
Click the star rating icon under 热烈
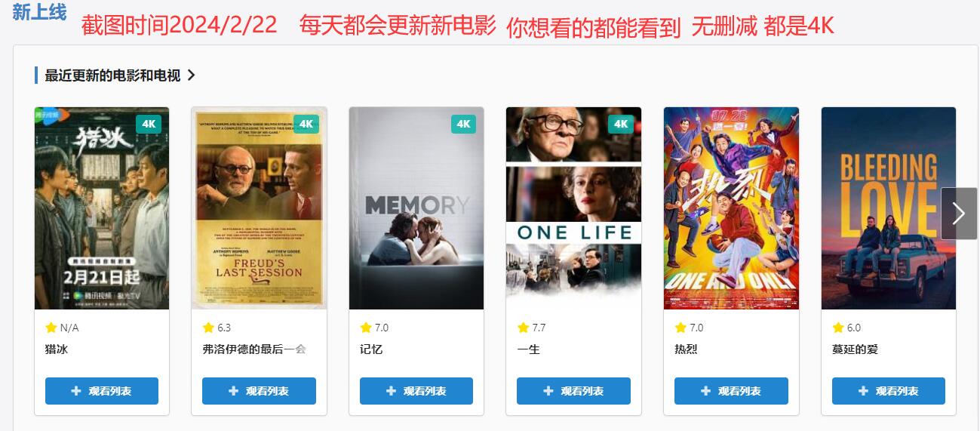click(680, 328)
